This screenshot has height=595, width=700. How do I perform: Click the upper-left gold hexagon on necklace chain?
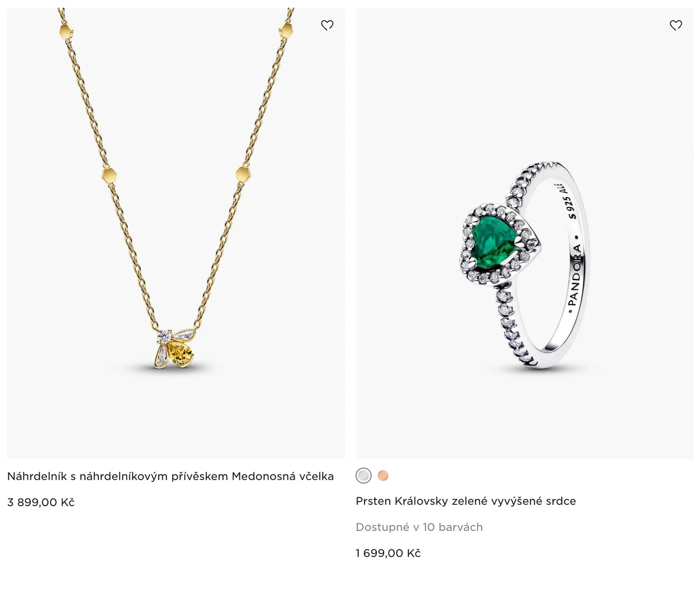66,32
